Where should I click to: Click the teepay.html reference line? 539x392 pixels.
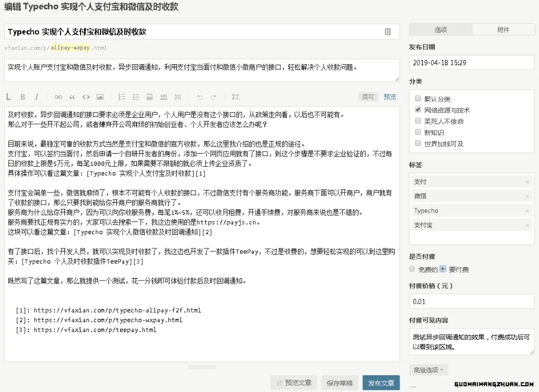click(86, 330)
